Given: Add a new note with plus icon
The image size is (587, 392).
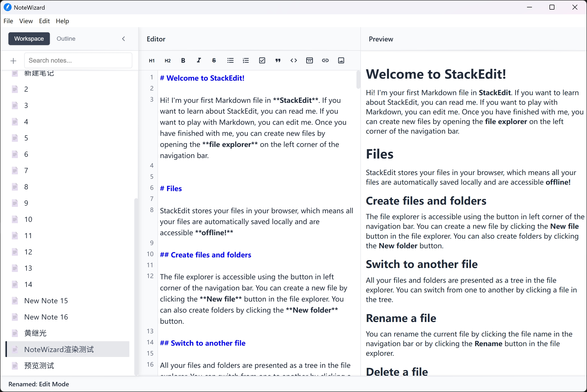Looking at the screenshot, I should coord(13,61).
